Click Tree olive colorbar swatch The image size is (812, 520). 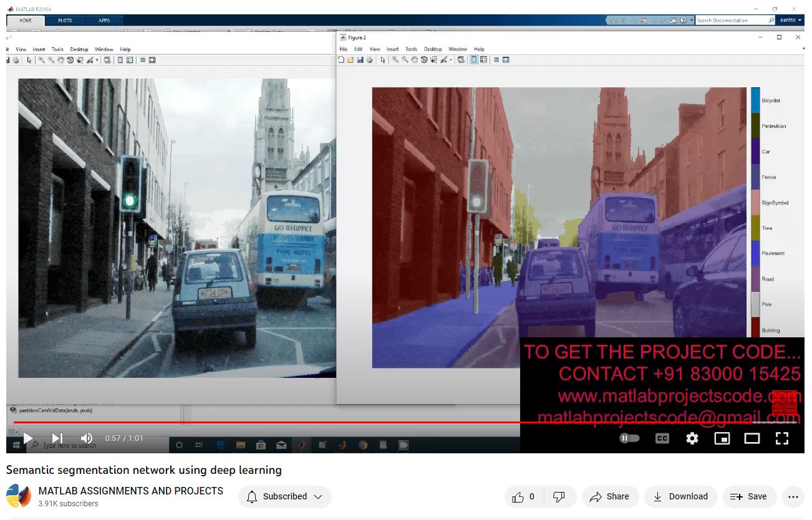pos(755,228)
